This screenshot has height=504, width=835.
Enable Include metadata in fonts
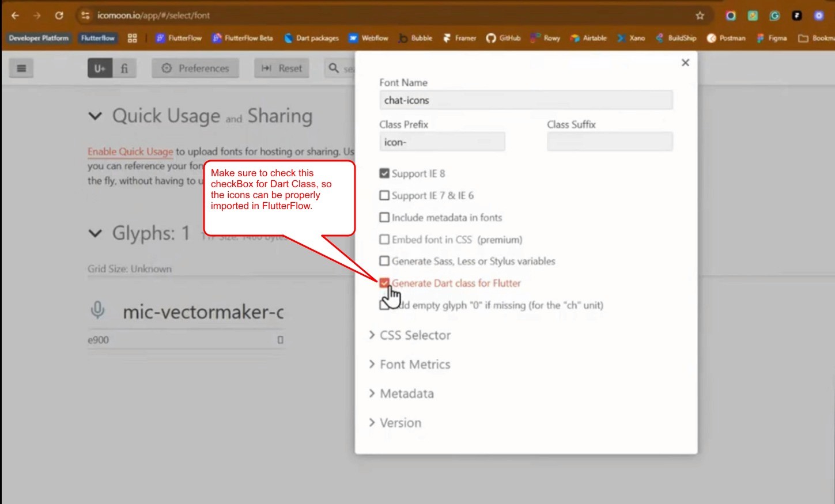pos(384,217)
